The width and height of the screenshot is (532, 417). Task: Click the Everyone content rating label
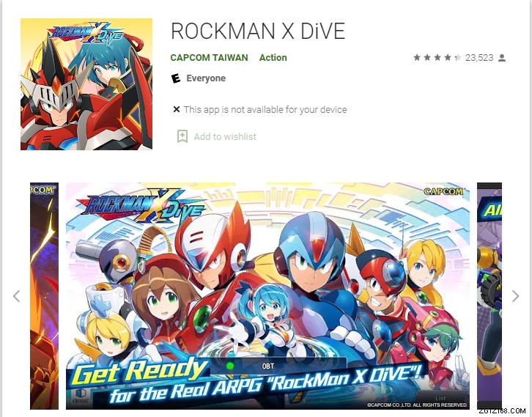[x=206, y=78]
